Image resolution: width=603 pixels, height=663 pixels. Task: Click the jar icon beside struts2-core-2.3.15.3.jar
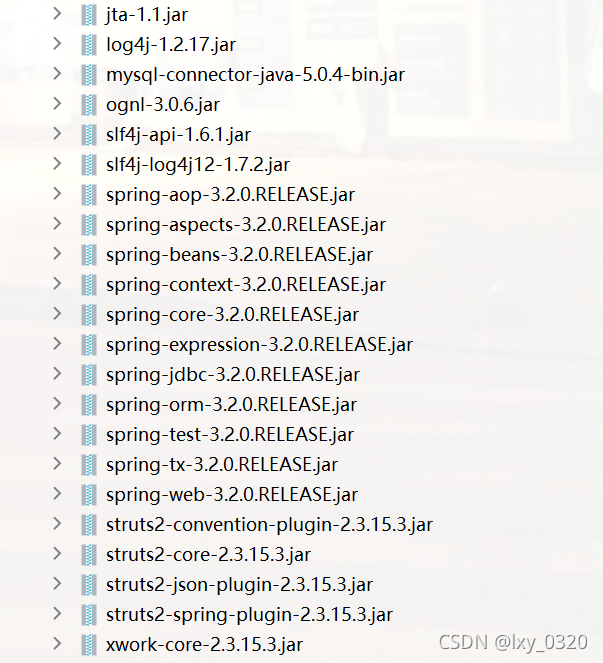click(89, 555)
